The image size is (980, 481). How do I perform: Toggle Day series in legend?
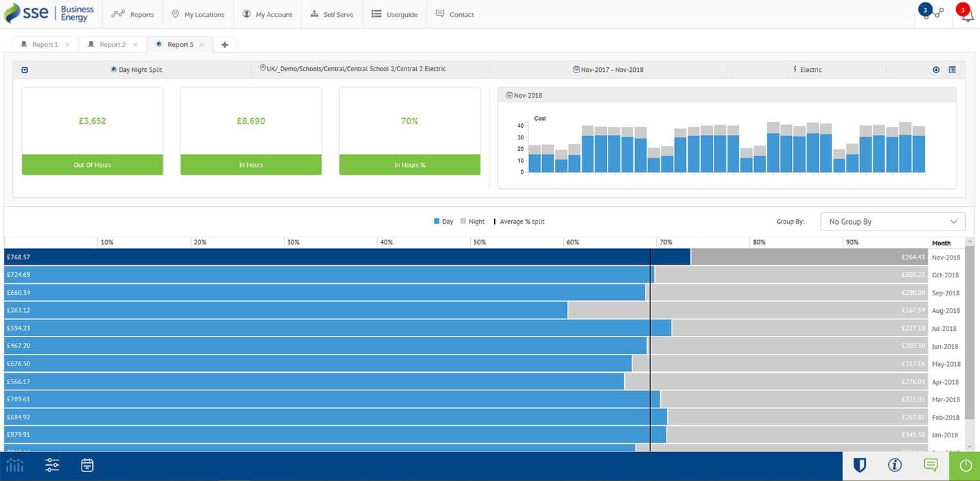coord(444,222)
